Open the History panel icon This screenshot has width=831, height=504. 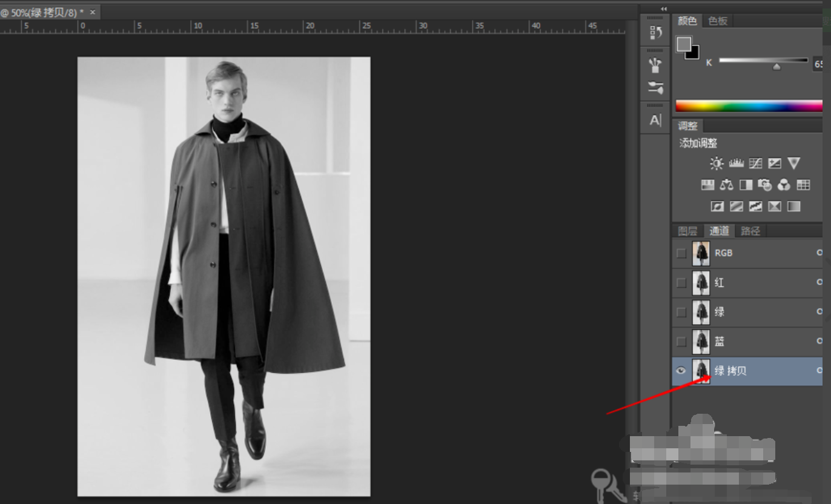pos(655,33)
